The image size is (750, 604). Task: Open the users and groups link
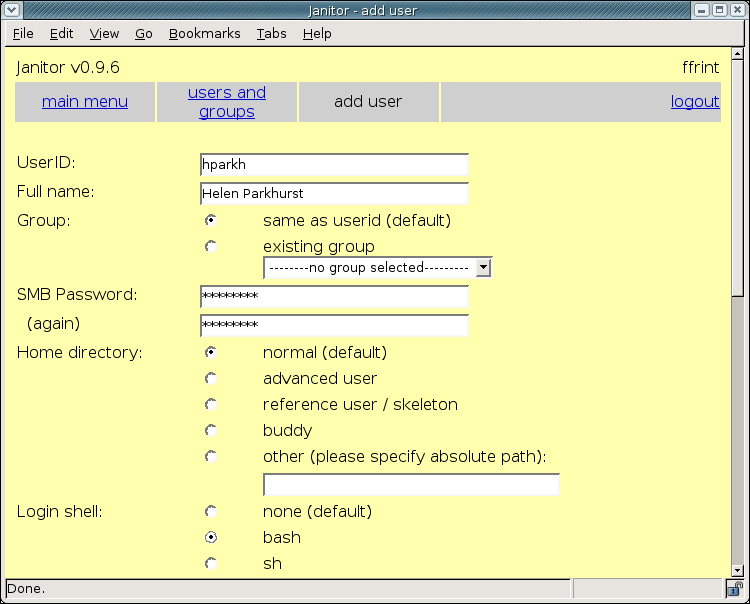click(227, 101)
